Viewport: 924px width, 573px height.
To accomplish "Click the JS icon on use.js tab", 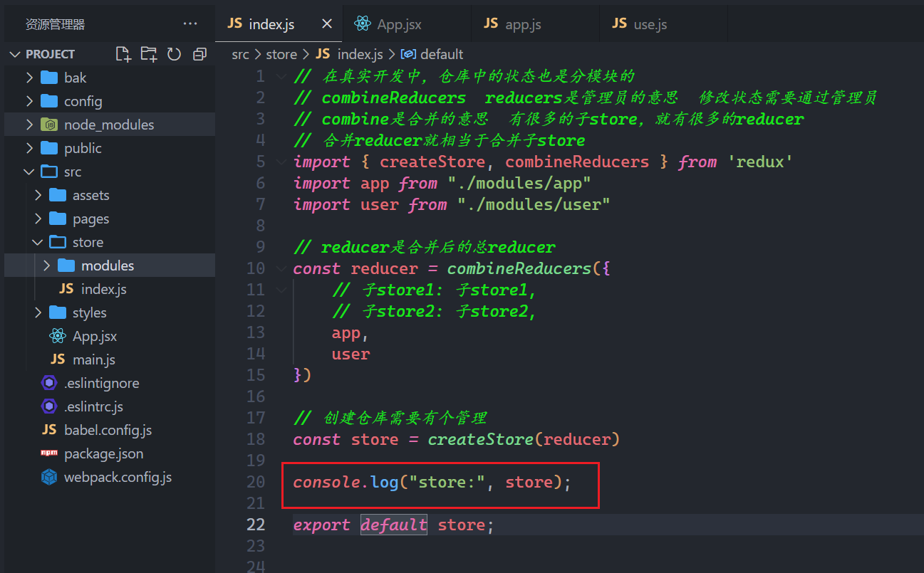I will click(x=619, y=23).
